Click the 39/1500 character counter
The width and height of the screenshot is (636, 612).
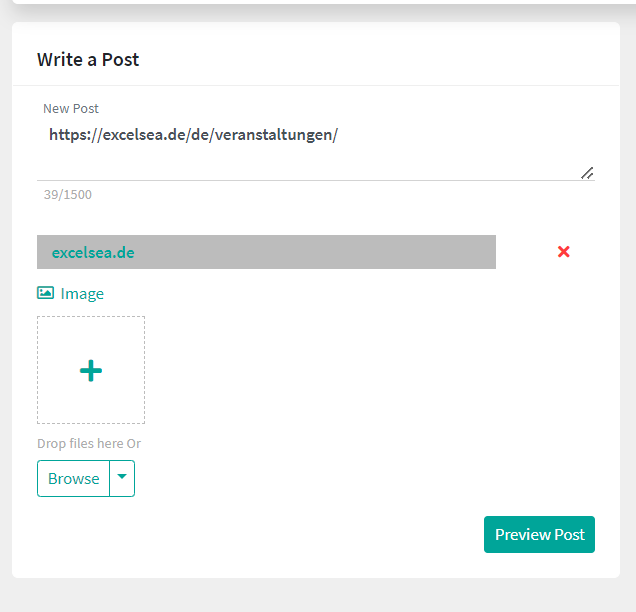coord(67,194)
